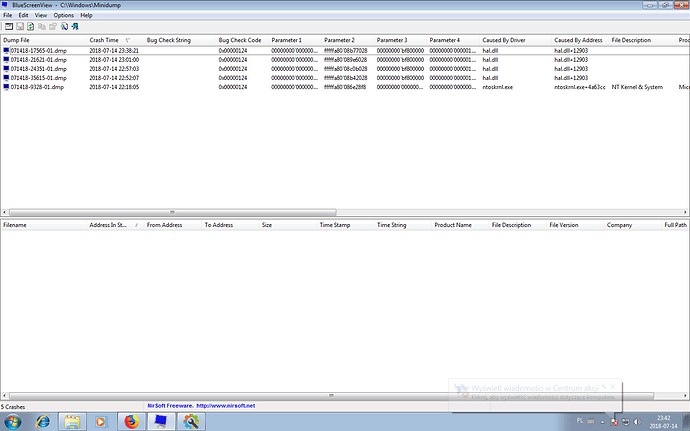Click the Exit toolbar icon
This screenshot has width=690, height=431.
75,27
